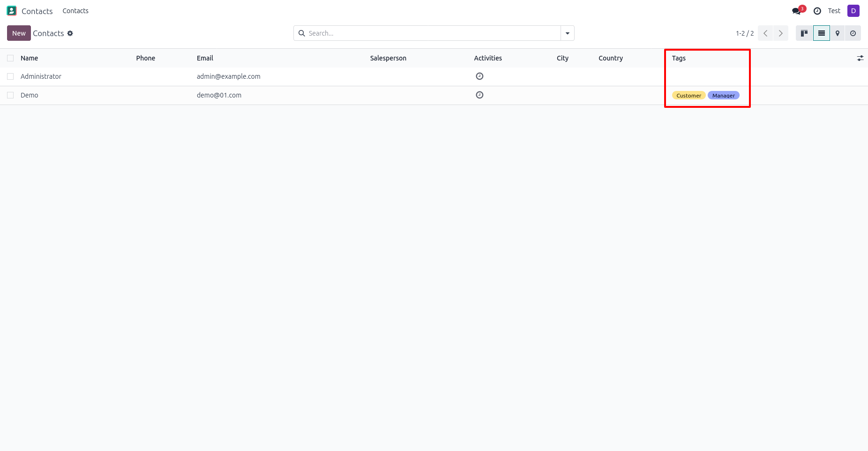Switch to Activity view
This screenshot has width=868, height=451.
point(853,33)
